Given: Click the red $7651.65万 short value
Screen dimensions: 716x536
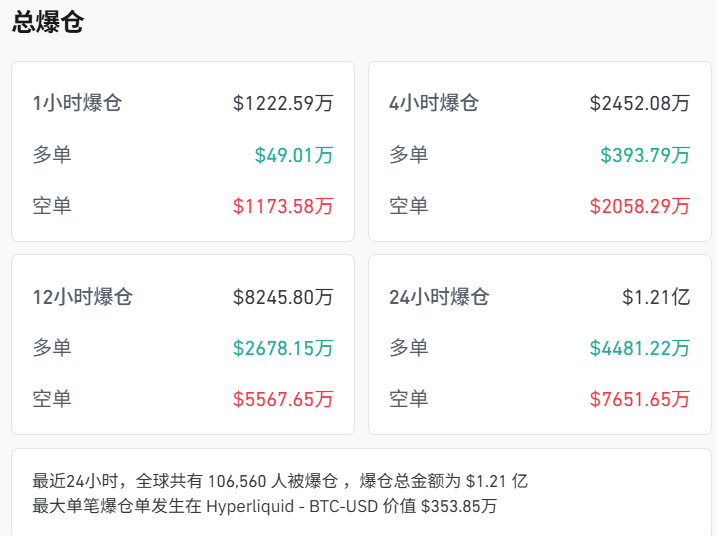Looking at the screenshot, I should pyautogui.click(x=640, y=399).
